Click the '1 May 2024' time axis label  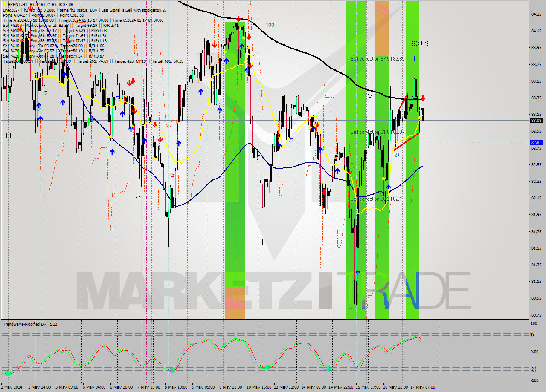[x=11, y=387]
